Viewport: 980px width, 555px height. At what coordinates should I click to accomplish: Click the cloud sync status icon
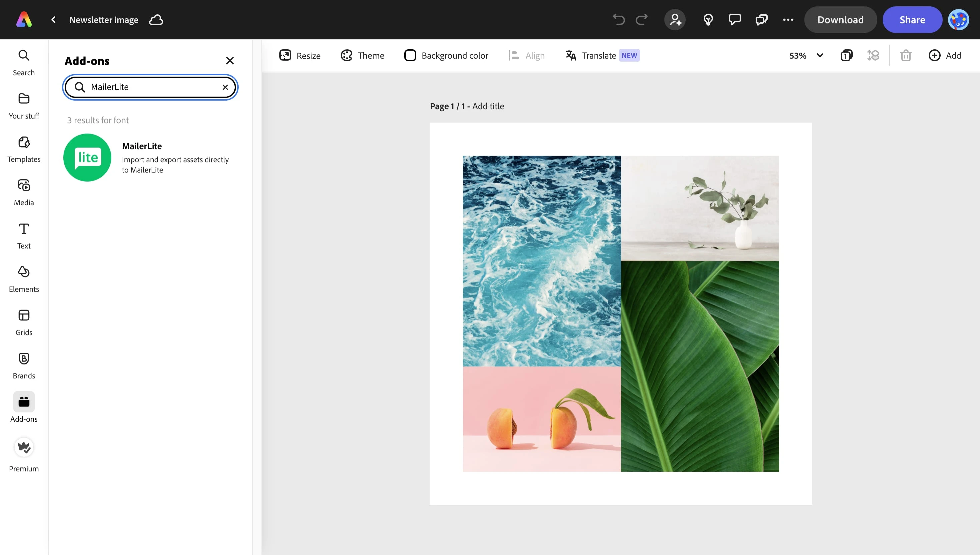156,20
